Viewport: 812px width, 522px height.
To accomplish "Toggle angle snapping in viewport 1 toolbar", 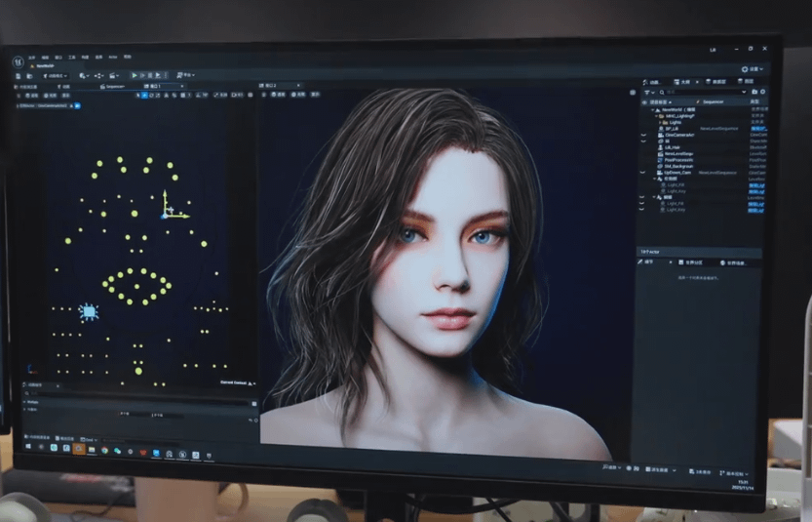I will point(202,95).
